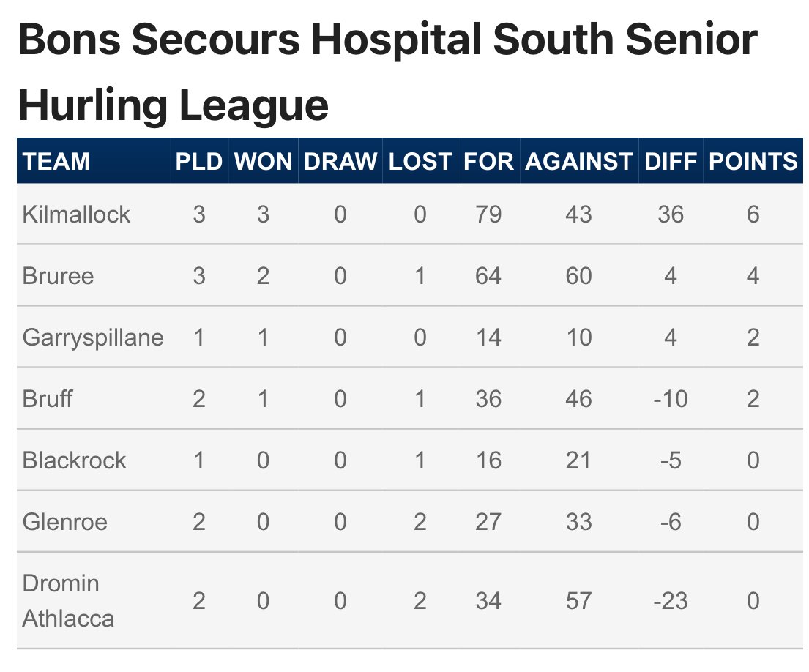The width and height of the screenshot is (809, 672).
Task: Click Kilmallock's points value 6
Action: click(753, 214)
